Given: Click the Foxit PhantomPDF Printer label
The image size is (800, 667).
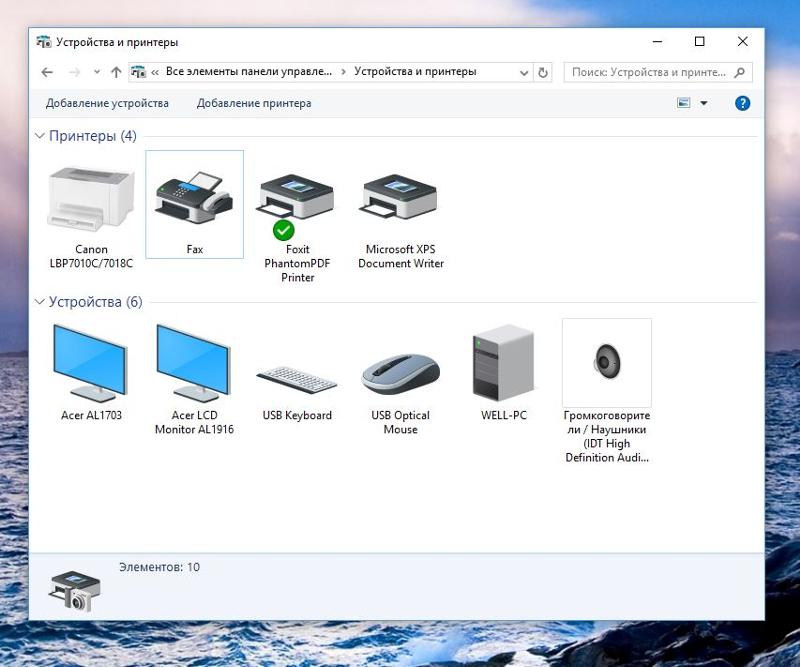Looking at the screenshot, I should click(297, 263).
